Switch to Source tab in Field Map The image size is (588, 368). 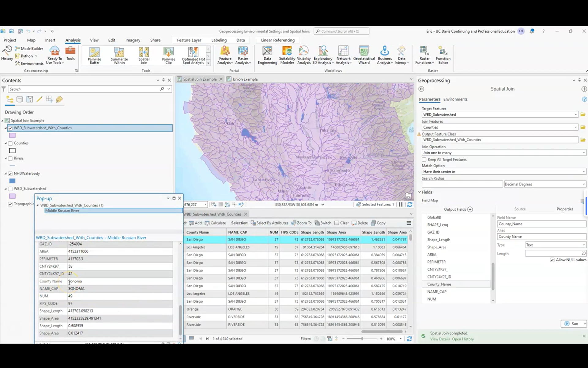click(520, 209)
